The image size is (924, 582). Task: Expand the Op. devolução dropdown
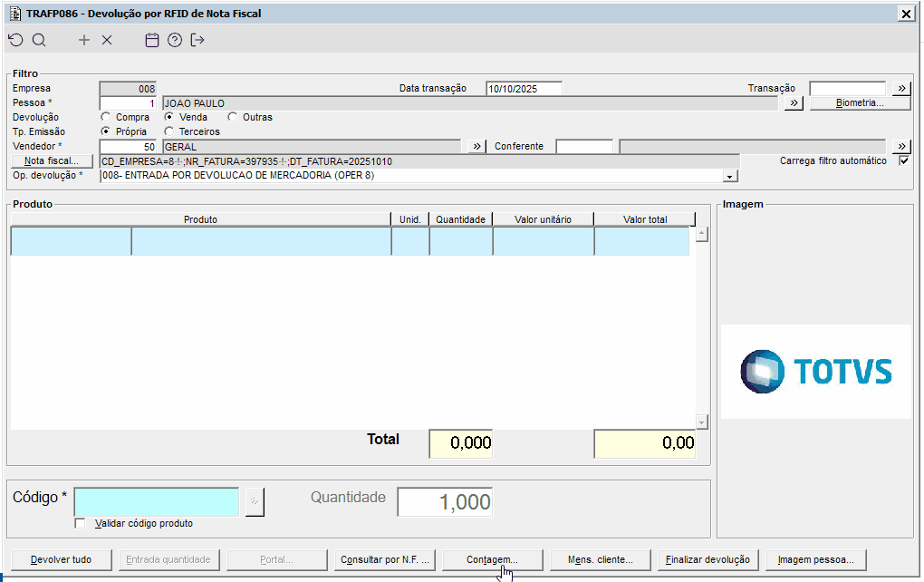click(x=729, y=176)
